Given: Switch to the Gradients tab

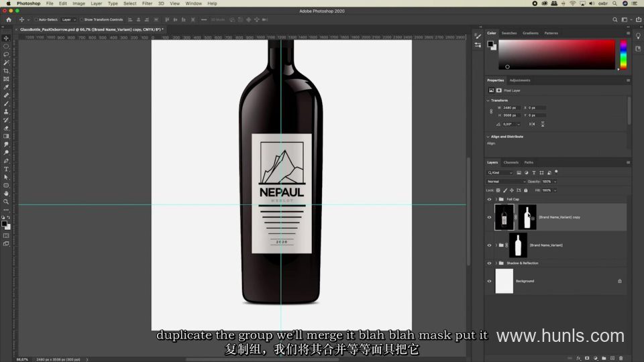Looking at the screenshot, I should point(530,34).
